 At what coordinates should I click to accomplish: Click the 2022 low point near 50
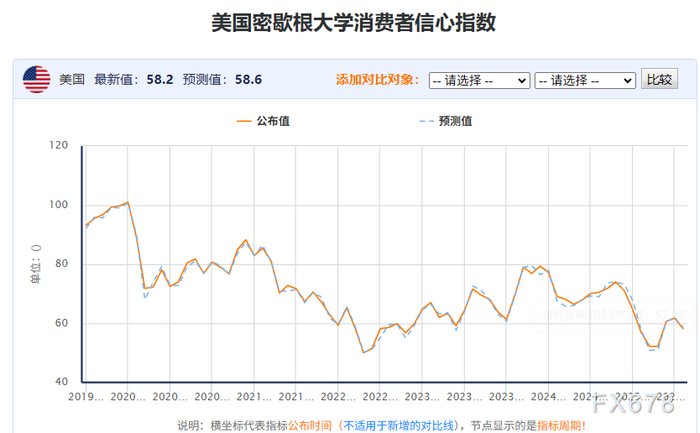(x=363, y=352)
